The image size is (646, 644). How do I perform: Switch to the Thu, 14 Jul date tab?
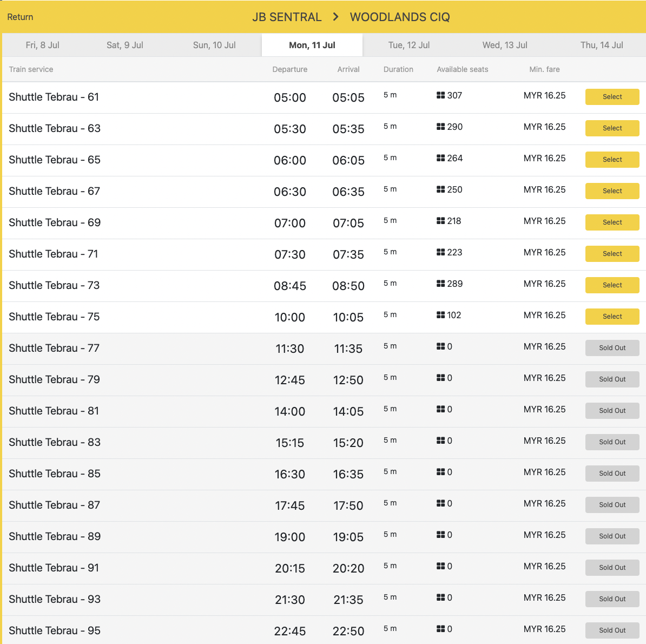602,45
